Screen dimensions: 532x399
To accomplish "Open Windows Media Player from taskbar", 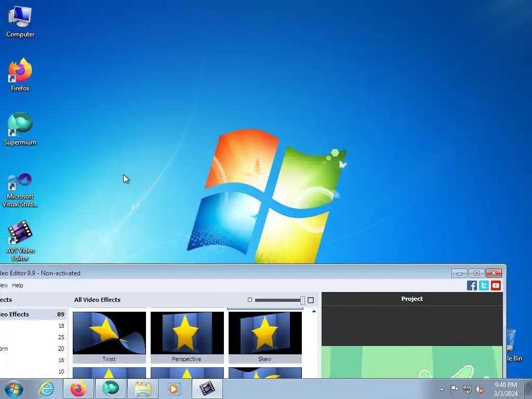I will [175, 389].
